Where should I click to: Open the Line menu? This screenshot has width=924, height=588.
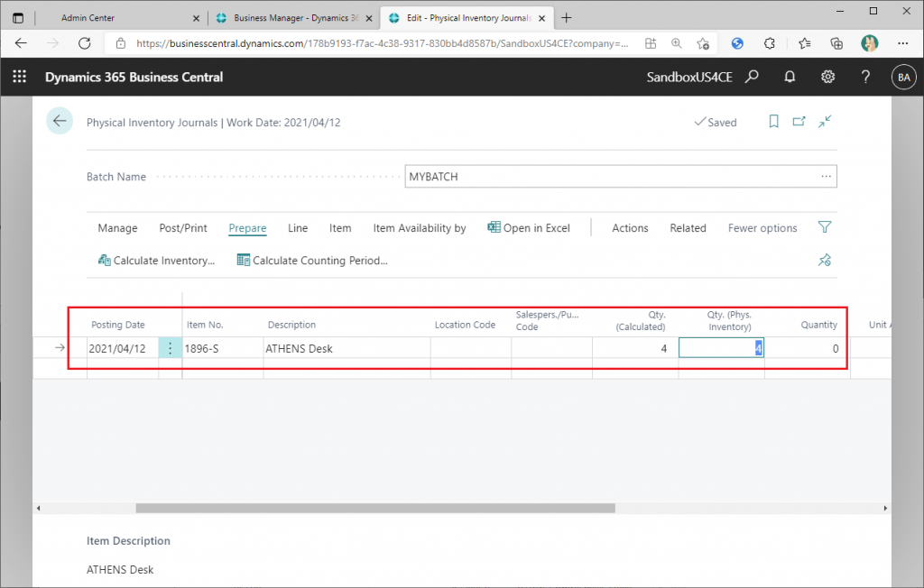[x=298, y=228]
